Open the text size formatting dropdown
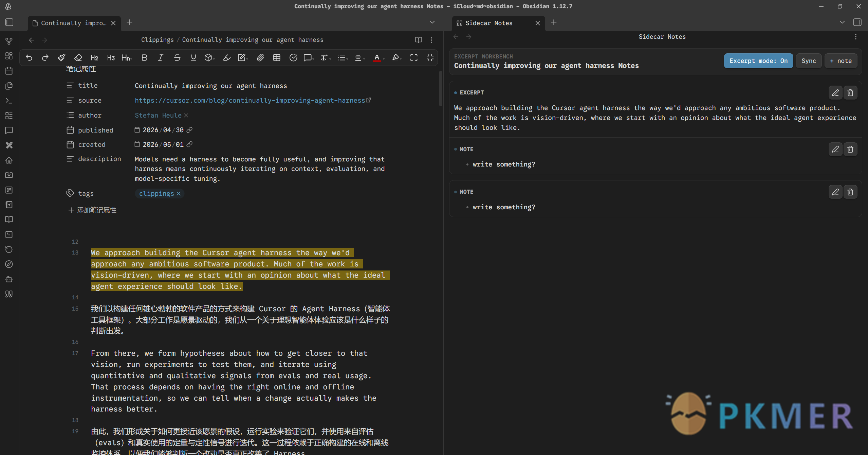The image size is (868, 455). 325,58
